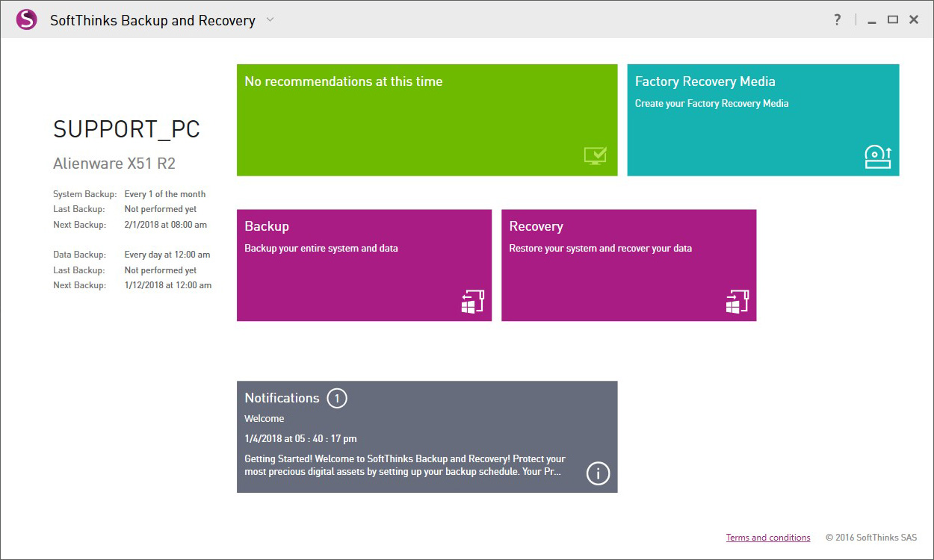The height and width of the screenshot is (560, 934).
Task: Expand the title dropdown chevron
Action: (270, 19)
